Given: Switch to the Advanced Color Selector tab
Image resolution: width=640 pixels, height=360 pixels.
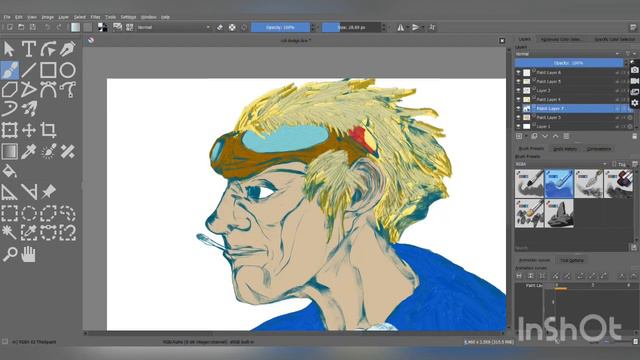Looking at the screenshot, I should [x=561, y=39].
